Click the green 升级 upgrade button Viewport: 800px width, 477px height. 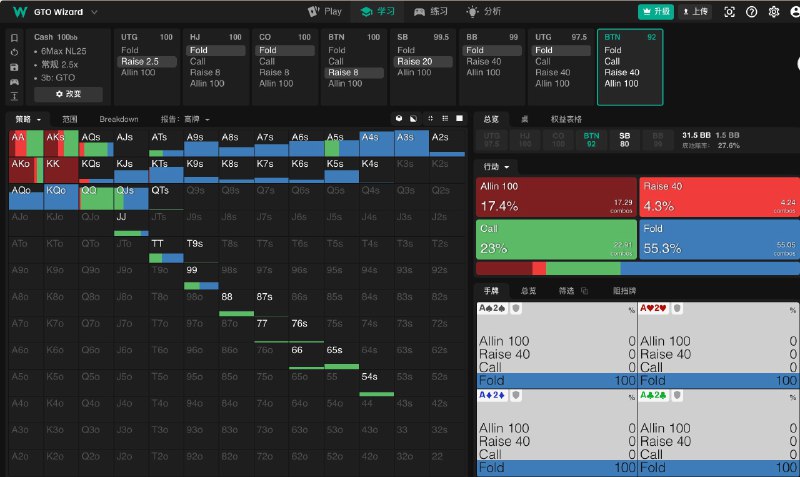(656, 12)
